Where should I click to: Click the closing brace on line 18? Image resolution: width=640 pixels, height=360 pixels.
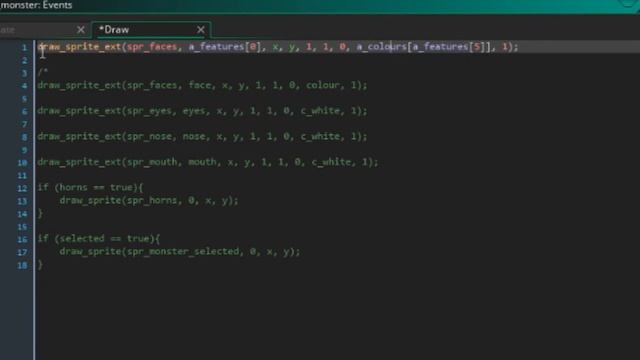(40, 264)
